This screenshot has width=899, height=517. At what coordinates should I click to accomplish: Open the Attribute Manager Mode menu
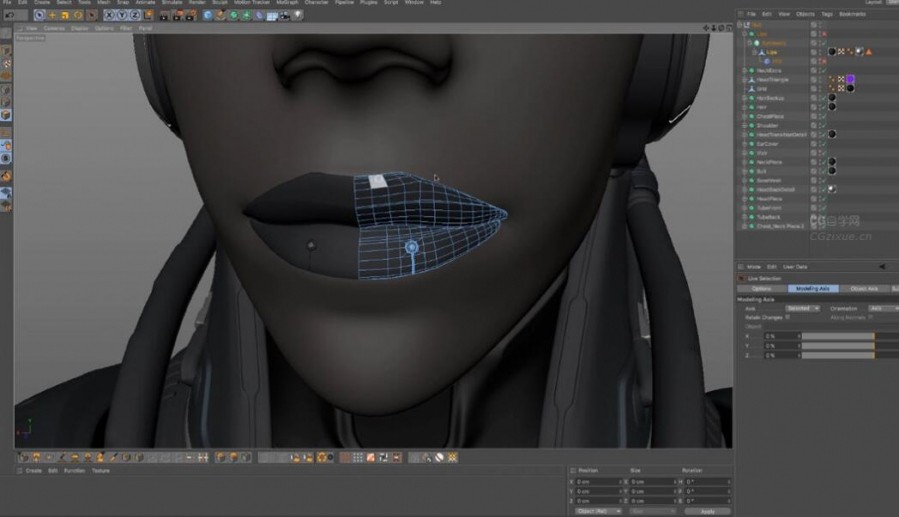click(754, 267)
